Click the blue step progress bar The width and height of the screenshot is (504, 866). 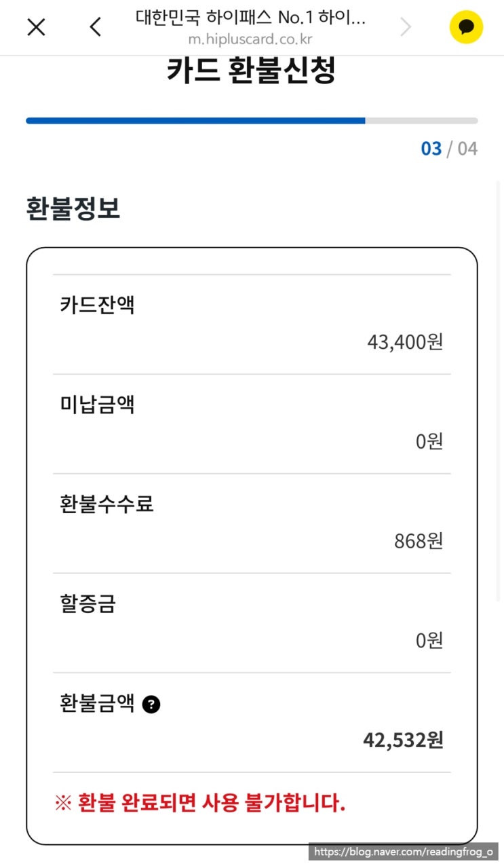[x=195, y=121]
